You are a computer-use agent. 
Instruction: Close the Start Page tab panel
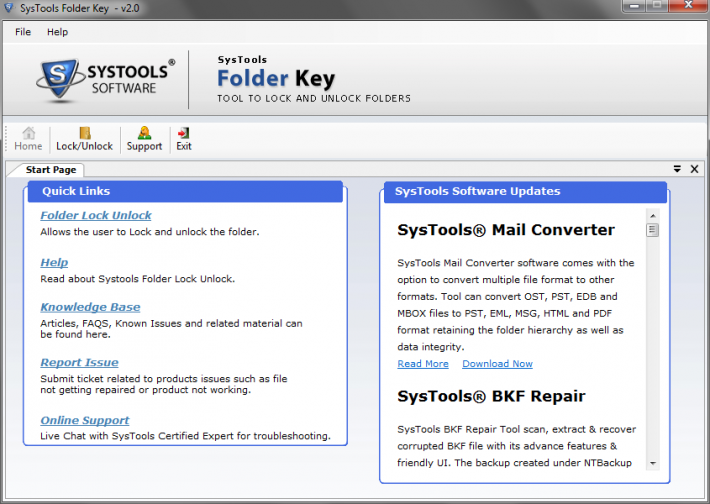pyautogui.click(x=694, y=169)
